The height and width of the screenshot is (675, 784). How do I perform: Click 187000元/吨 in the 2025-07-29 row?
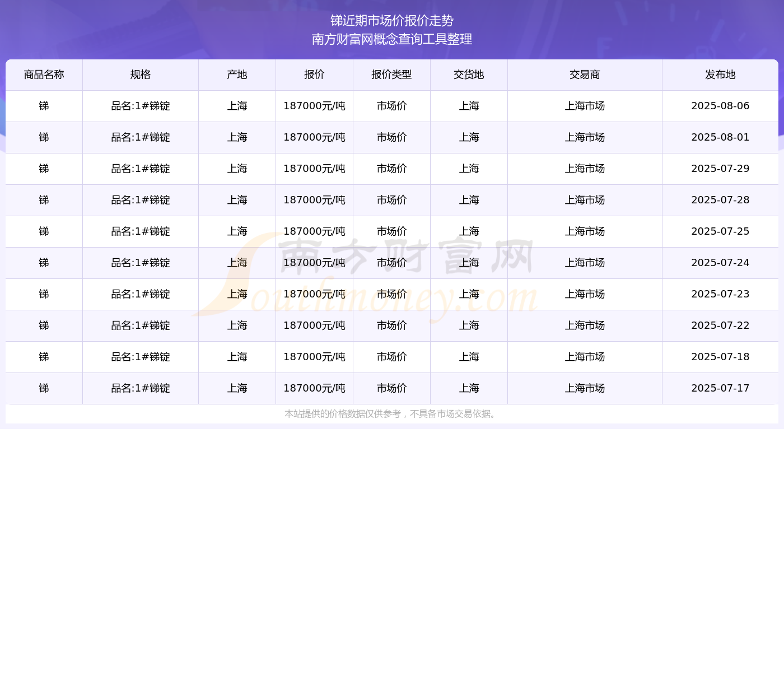(314, 169)
